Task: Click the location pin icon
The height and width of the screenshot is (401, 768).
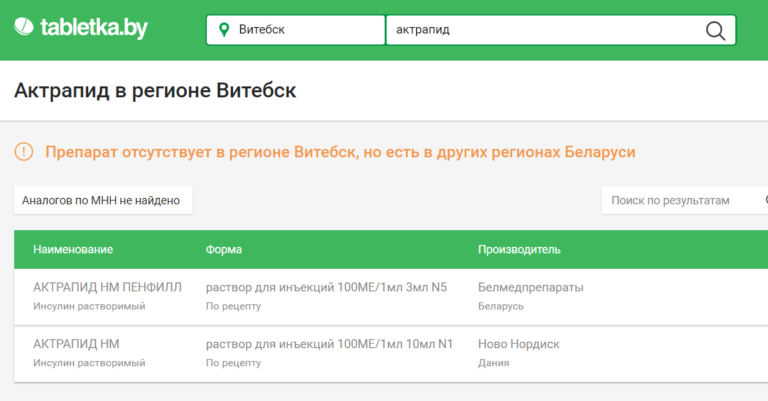Action: point(224,30)
